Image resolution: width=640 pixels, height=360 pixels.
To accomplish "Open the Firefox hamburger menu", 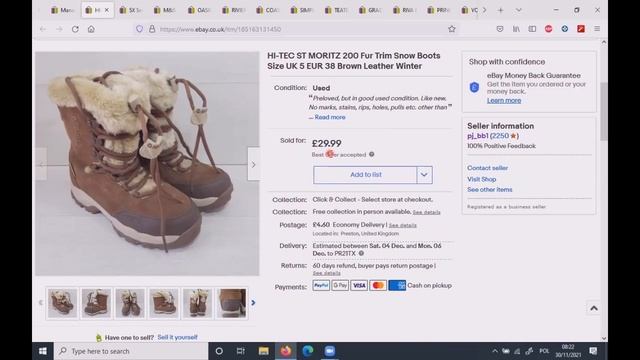I will [x=597, y=29].
